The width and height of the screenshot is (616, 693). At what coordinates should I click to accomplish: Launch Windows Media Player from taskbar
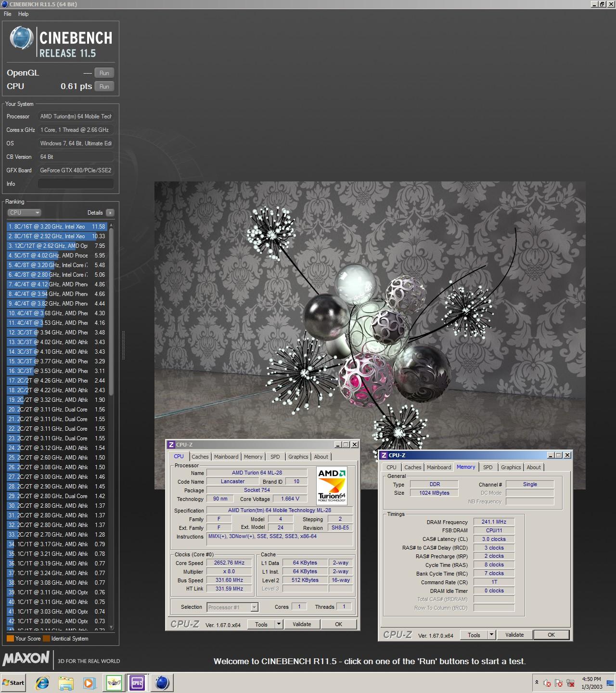[x=90, y=682]
